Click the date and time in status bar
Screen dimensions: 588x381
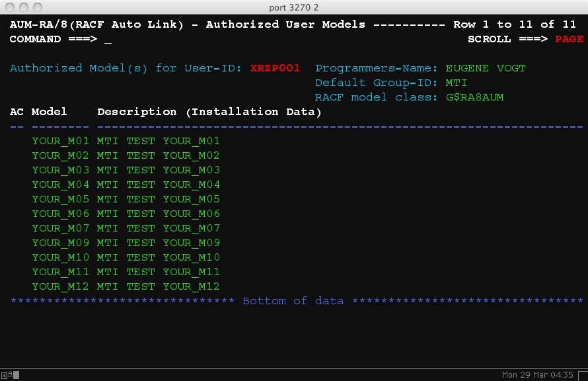click(x=537, y=375)
